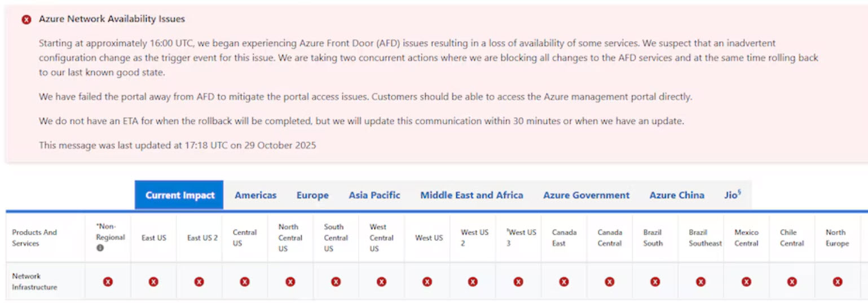The width and height of the screenshot is (868, 303).
Task: Click the Non-Regional info icon
Action: coord(100,248)
